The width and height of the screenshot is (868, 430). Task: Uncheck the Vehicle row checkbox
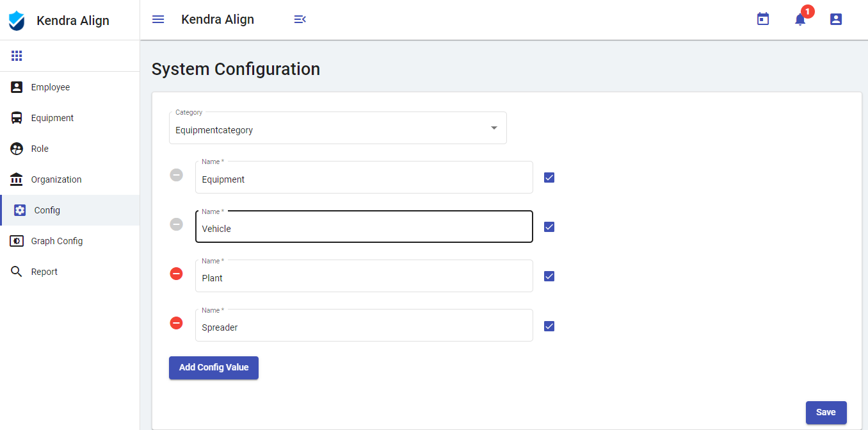pos(549,227)
